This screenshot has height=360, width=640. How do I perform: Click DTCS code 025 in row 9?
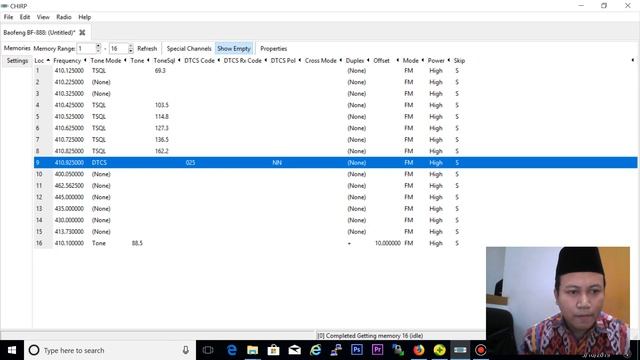click(190, 162)
